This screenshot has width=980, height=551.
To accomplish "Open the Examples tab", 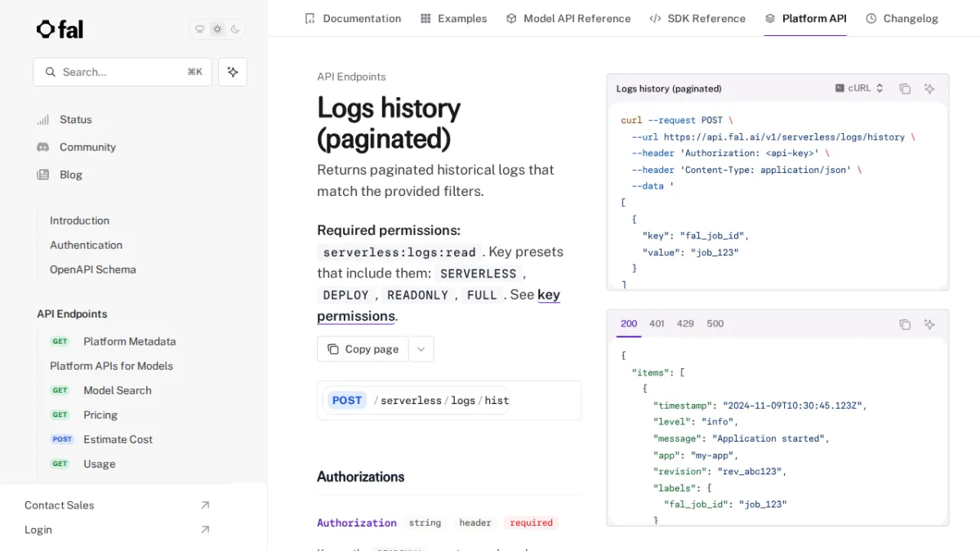I will (x=453, y=18).
